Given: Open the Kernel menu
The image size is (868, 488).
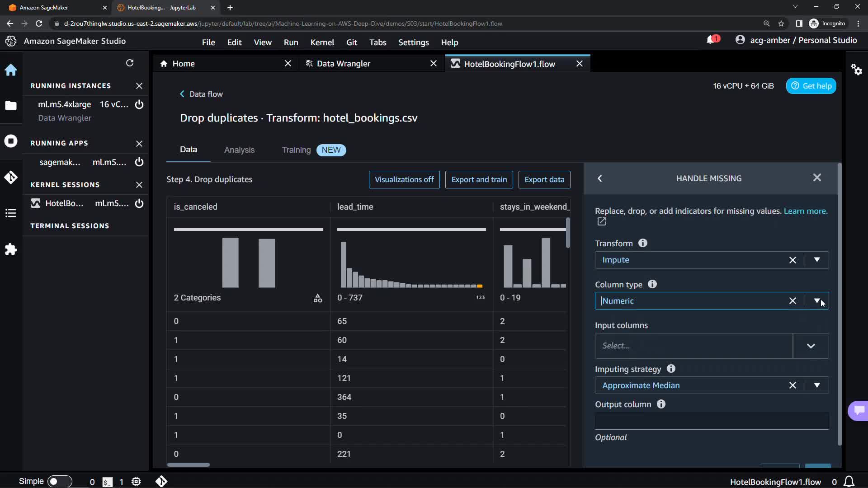Looking at the screenshot, I should pos(322,42).
